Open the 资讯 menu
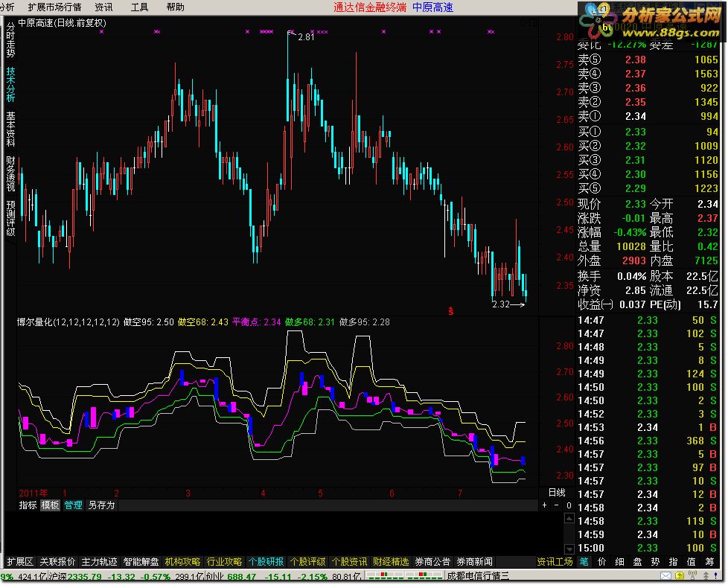The height and width of the screenshot is (585, 728). tap(103, 7)
